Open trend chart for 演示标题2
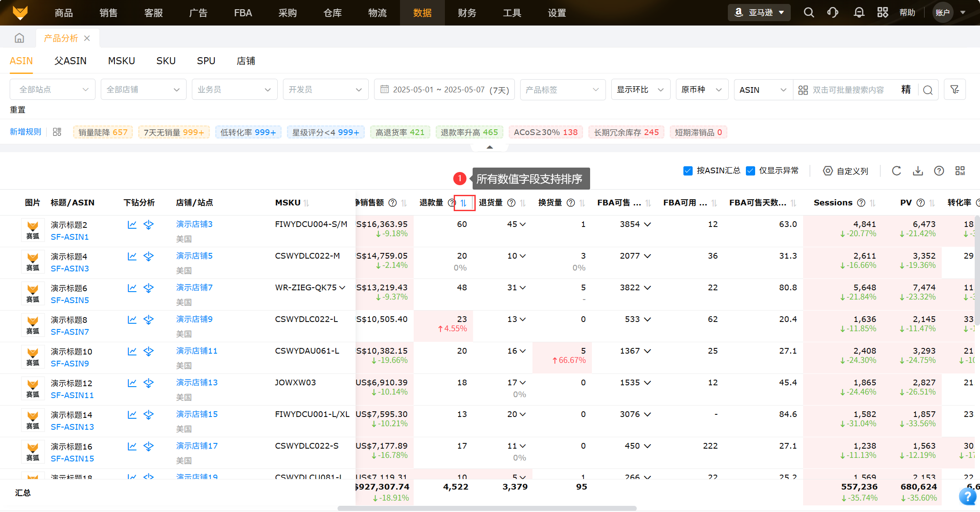980x512 pixels. coord(132,225)
